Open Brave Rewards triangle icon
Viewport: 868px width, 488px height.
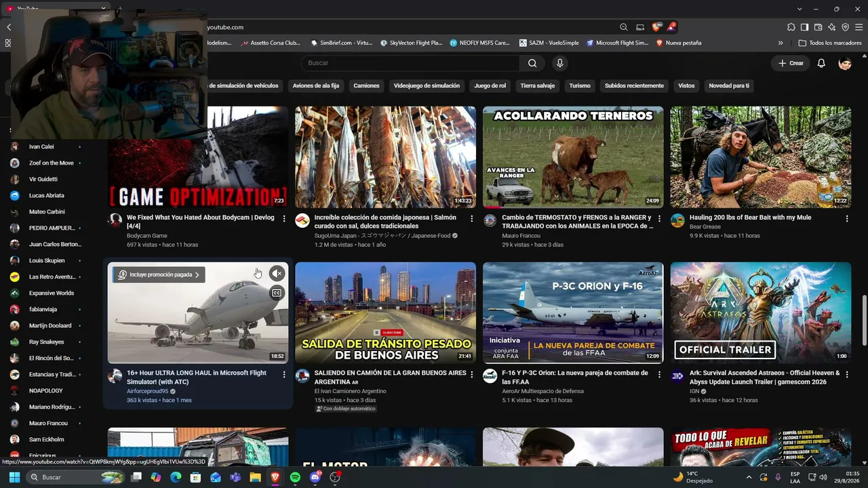point(671,27)
